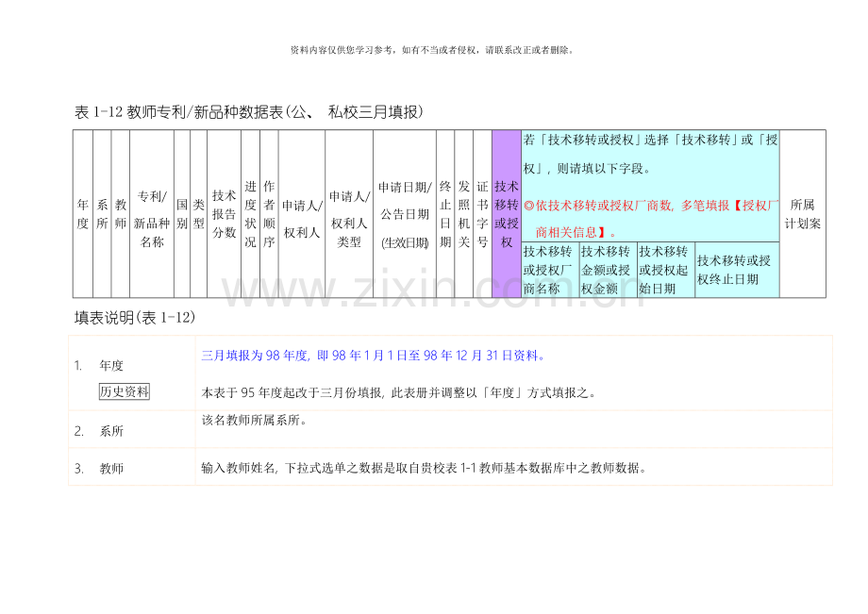The image size is (868, 614).
Task: Click the '技术移转或授权终止日期' cell
Action: coord(738,270)
